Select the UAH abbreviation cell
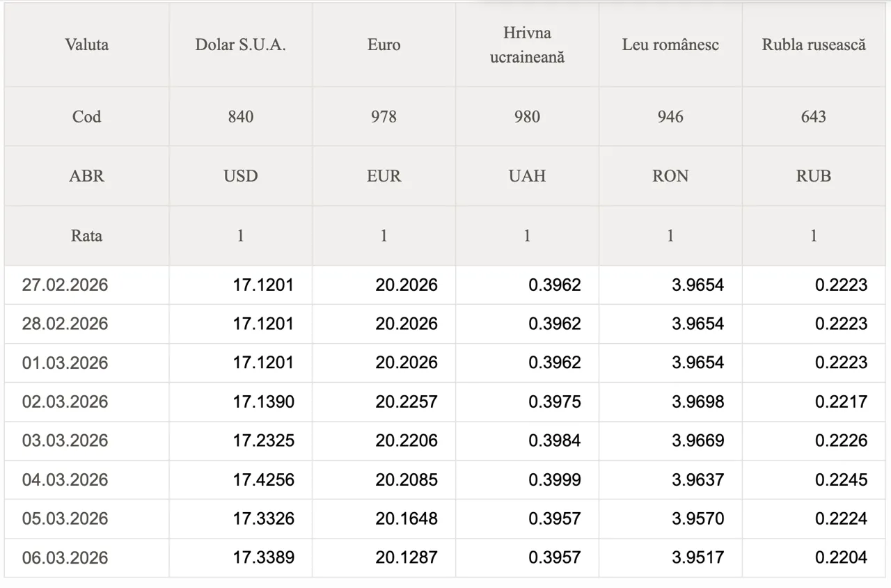The height and width of the screenshot is (588, 891). coord(527,176)
